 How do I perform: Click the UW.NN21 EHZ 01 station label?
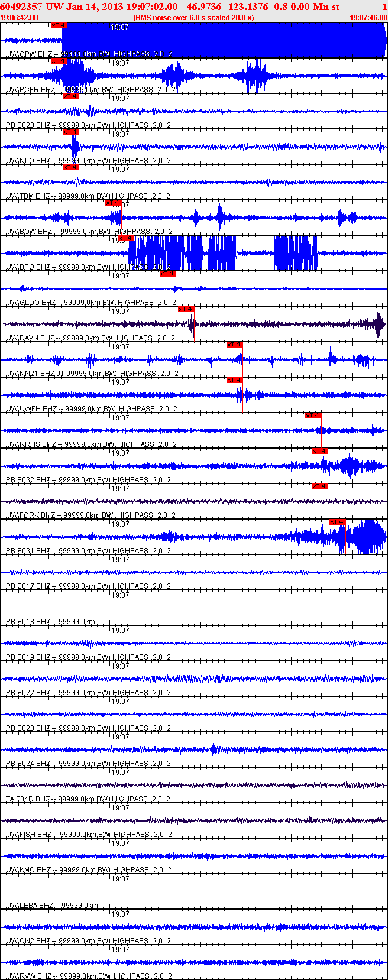point(35,374)
